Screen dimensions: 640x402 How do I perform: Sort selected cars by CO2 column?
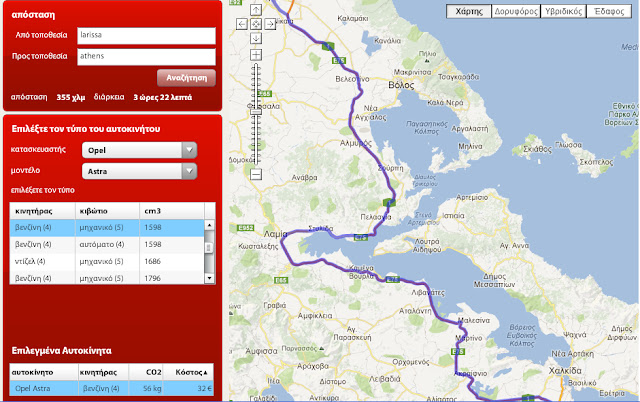(146, 372)
